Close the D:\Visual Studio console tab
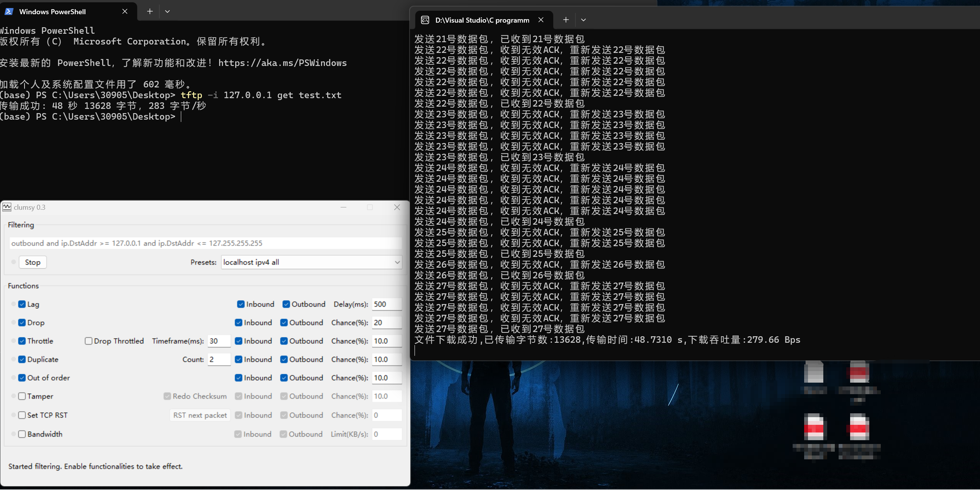This screenshot has height=490, width=980. point(541,20)
